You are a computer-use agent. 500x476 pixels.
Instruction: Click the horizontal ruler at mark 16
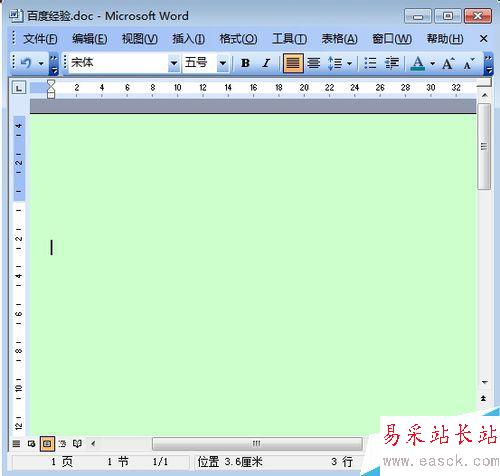tap(253, 88)
